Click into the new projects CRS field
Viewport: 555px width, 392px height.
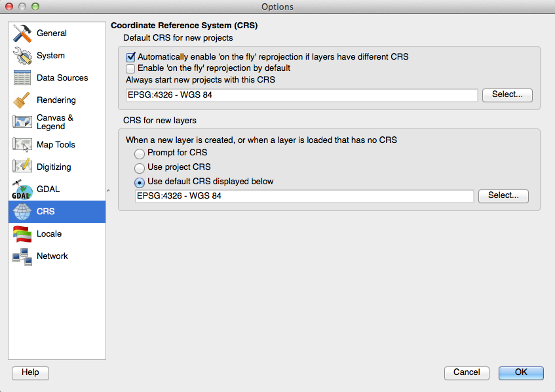(x=302, y=96)
